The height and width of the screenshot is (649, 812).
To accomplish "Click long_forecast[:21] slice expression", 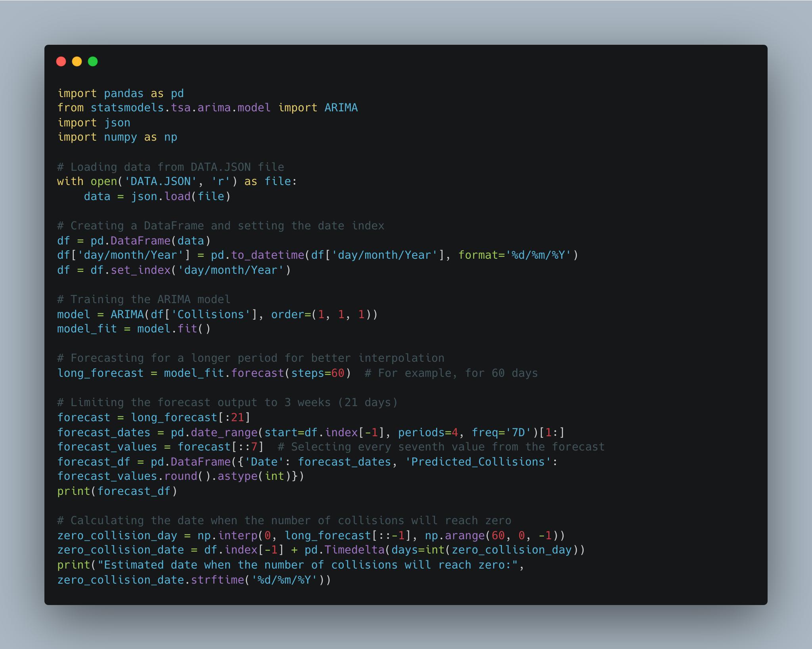I will click(190, 418).
